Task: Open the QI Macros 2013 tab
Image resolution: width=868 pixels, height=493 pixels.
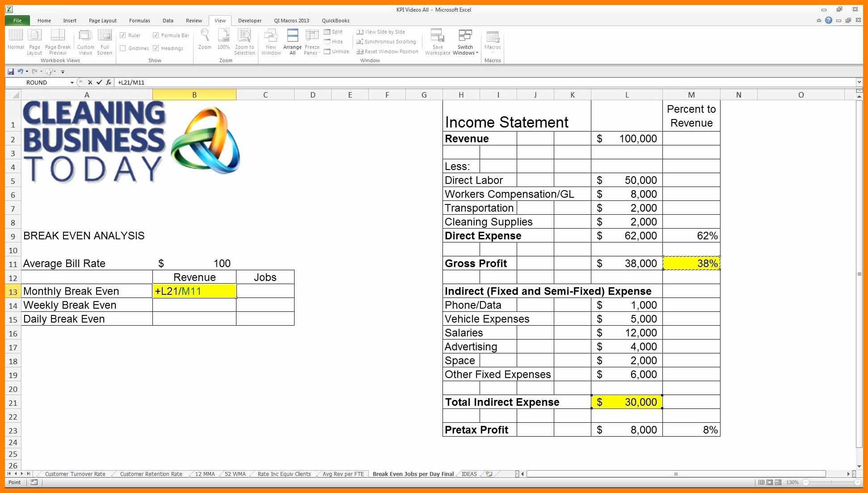Action: (291, 20)
